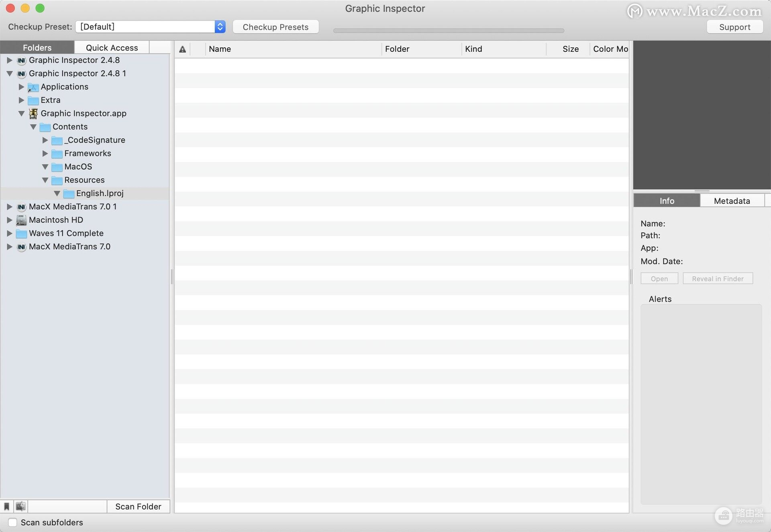Image resolution: width=771 pixels, height=532 pixels.
Task: Click the Scan Folder button
Action: pos(138,507)
